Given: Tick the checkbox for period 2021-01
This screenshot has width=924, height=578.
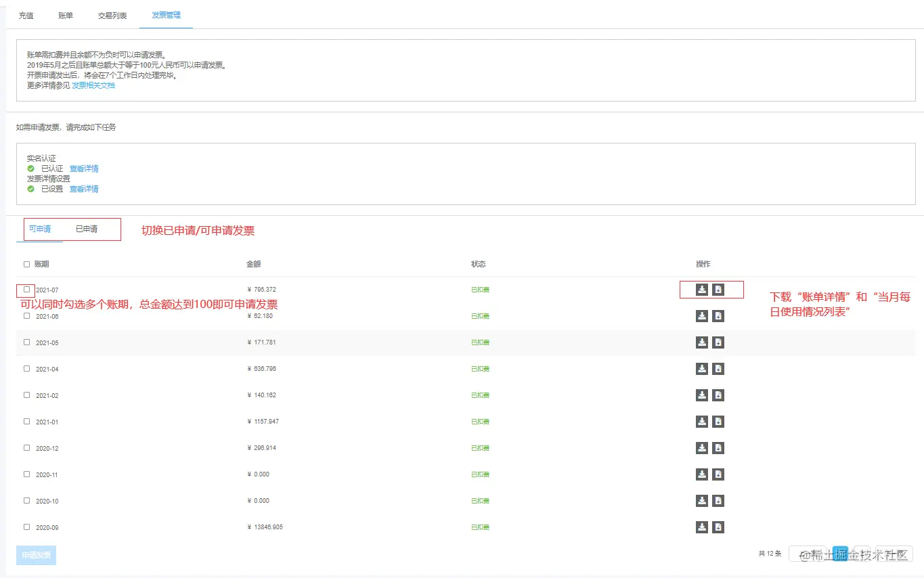Looking at the screenshot, I should (x=27, y=421).
